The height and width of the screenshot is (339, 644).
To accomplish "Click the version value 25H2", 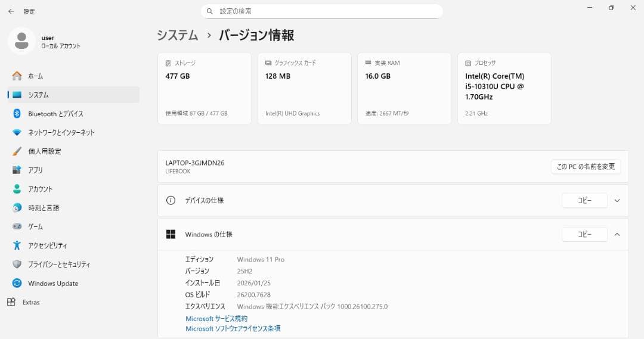I will 244,271.
